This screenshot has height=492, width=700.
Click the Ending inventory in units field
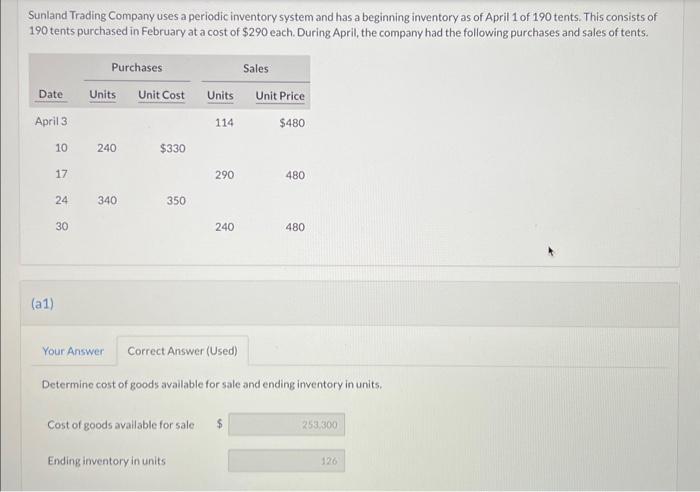tap(287, 461)
